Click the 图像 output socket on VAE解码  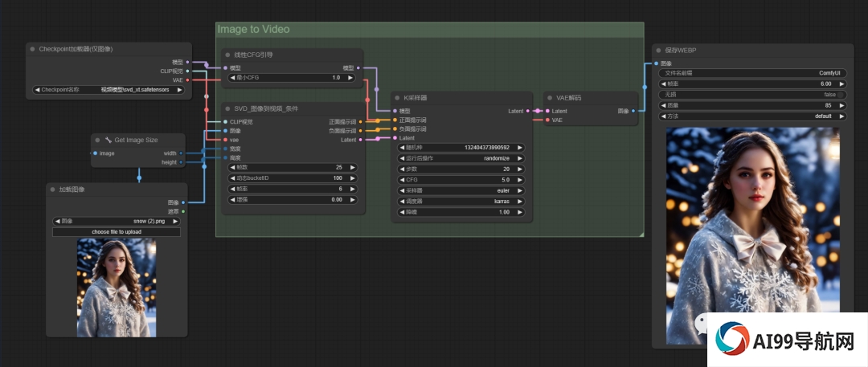(x=633, y=111)
